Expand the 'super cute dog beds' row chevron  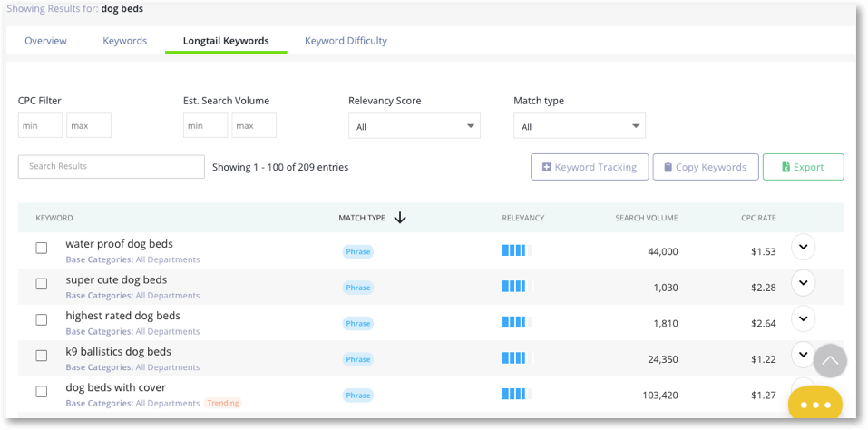[x=804, y=283]
